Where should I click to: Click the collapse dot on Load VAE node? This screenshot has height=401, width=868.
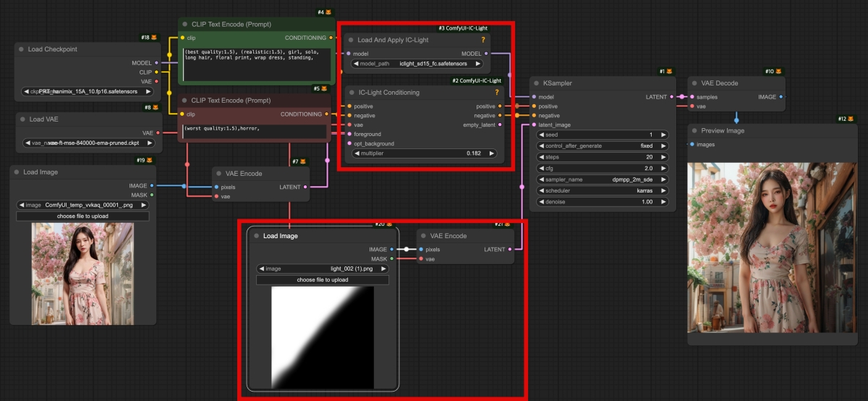click(x=22, y=119)
